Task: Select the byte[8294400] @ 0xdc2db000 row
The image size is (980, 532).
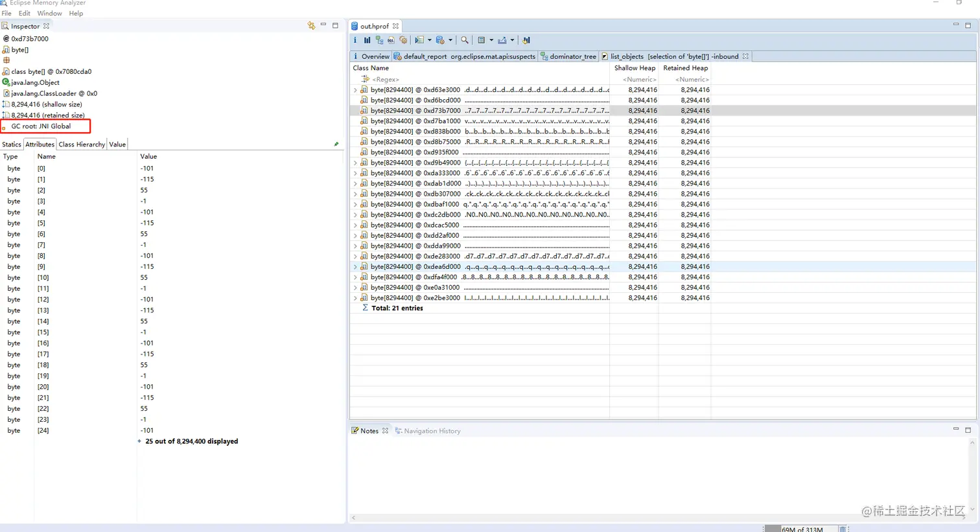Action: point(530,214)
